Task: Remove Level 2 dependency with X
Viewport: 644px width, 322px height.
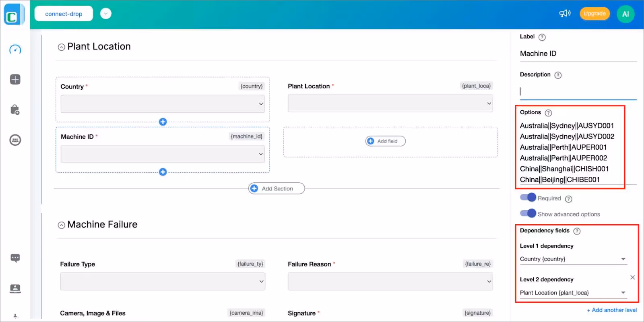Action: (x=632, y=277)
